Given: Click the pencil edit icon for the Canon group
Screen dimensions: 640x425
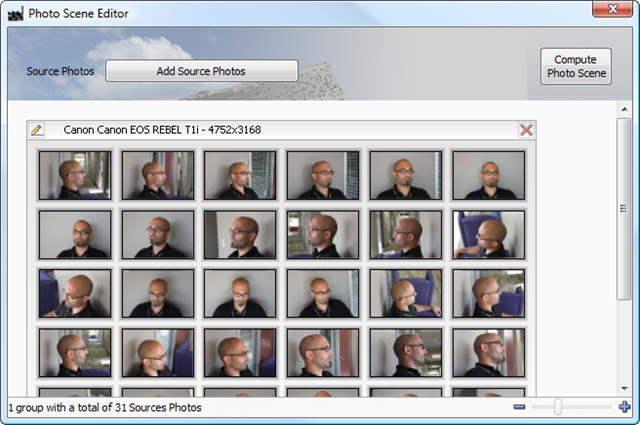Looking at the screenshot, I should 37,130.
